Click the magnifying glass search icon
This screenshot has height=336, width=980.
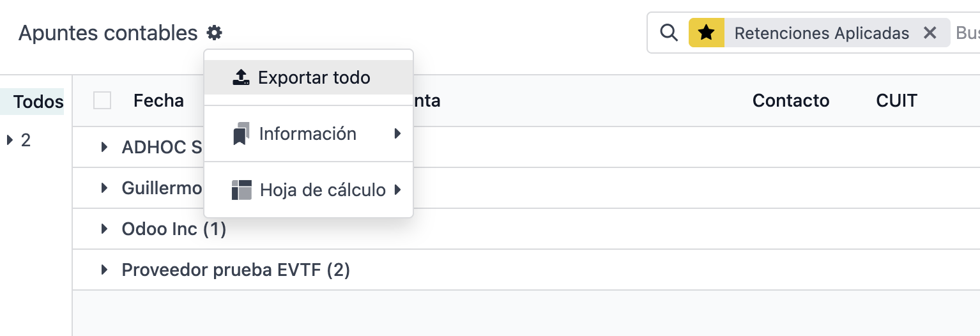(x=668, y=33)
